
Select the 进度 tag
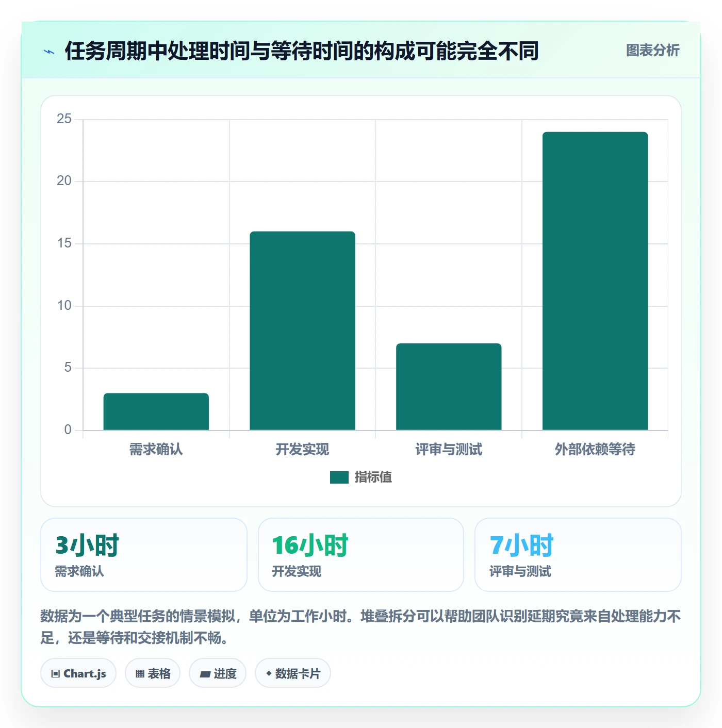click(218, 673)
